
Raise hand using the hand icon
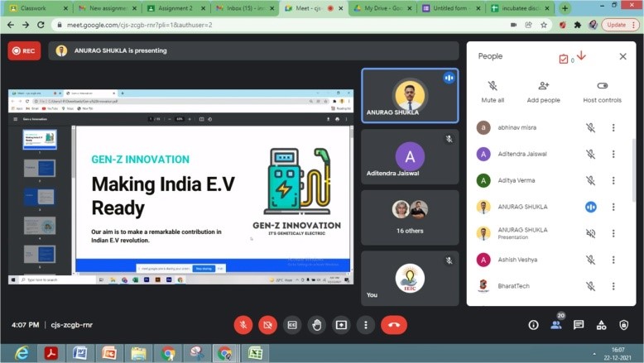click(x=317, y=325)
